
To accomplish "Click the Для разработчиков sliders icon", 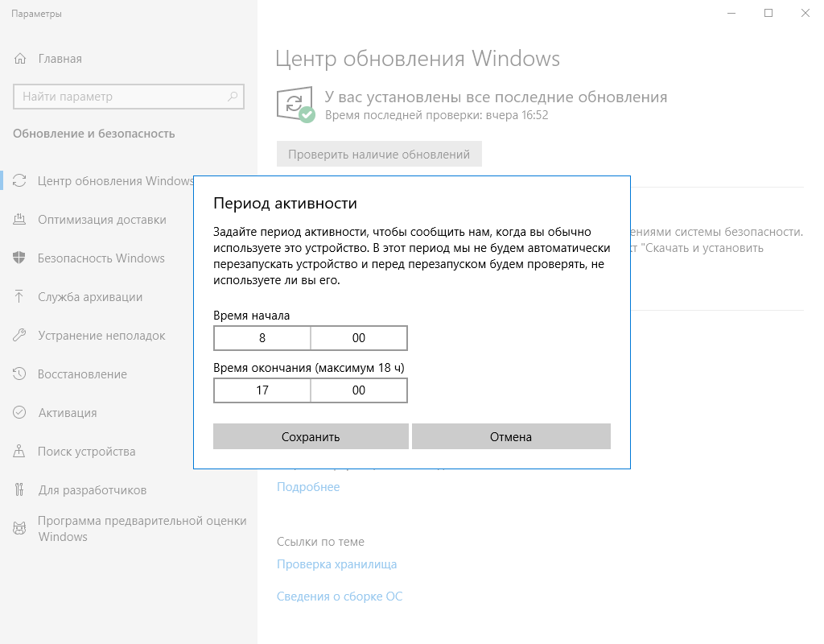I will 20,490.
